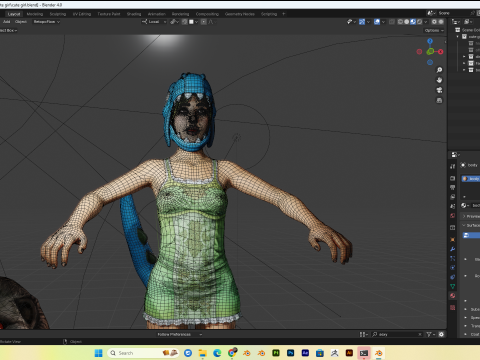
Task: Expand the Preview panel in properties
Action: click(x=471, y=216)
